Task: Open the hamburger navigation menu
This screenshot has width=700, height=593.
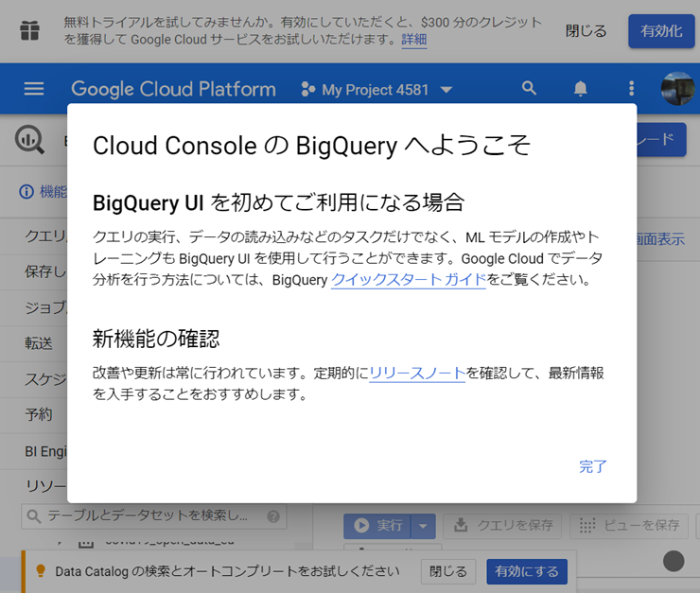Action: pyautogui.click(x=33, y=89)
